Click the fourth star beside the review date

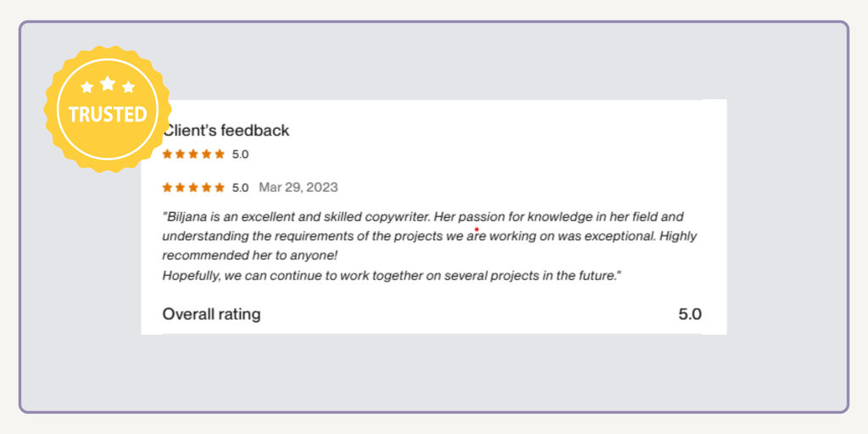(207, 187)
